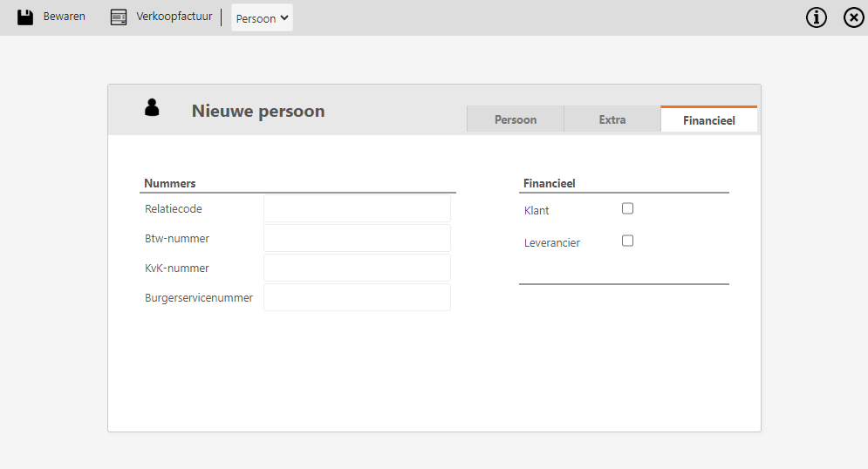Click the Klant label text
The height and width of the screenshot is (469, 868).
[537, 211]
